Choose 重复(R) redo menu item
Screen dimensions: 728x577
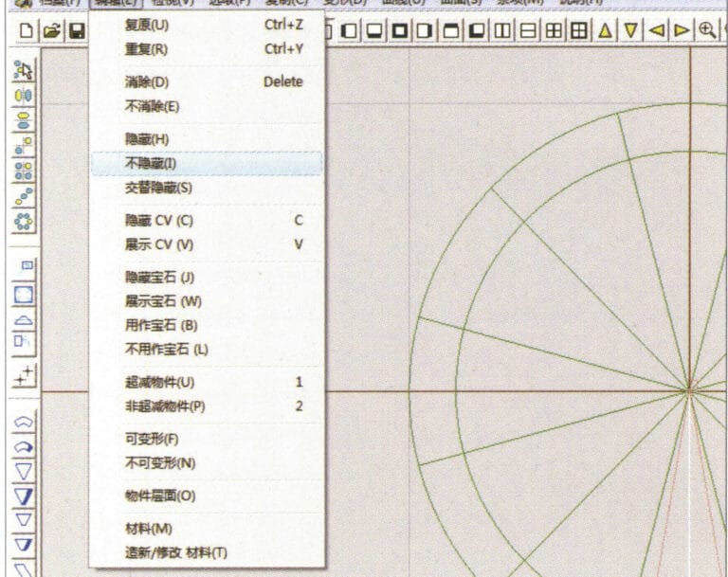[x=207, y=48]
